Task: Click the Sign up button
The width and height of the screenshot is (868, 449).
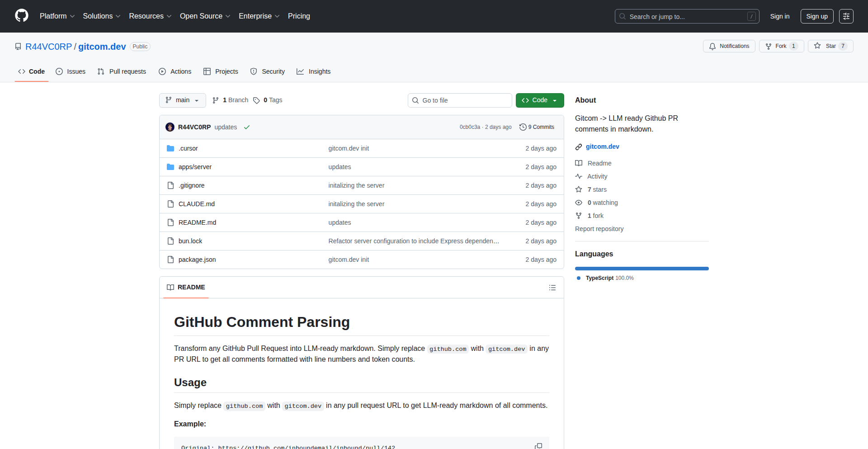Action: pyautogui.click(x=816, y=16)
